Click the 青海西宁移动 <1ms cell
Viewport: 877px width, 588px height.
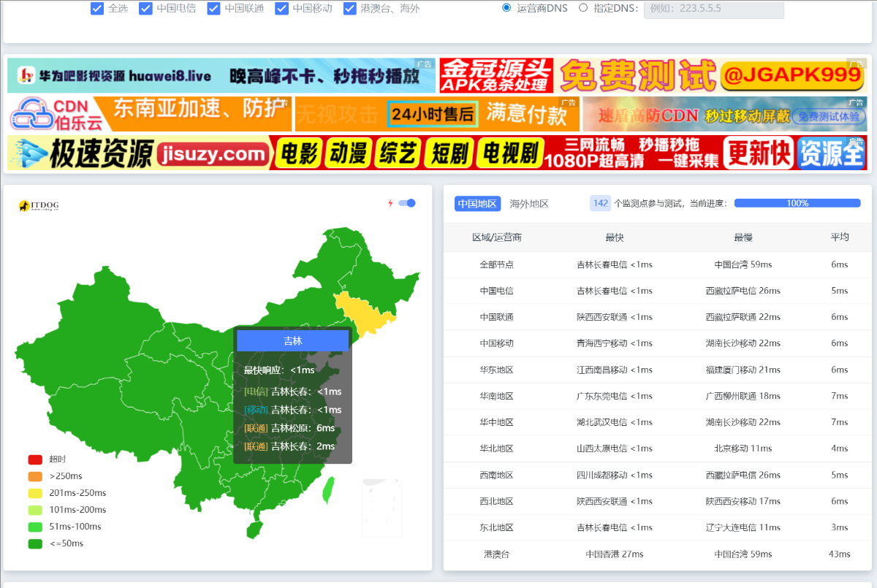pos(615,343)
